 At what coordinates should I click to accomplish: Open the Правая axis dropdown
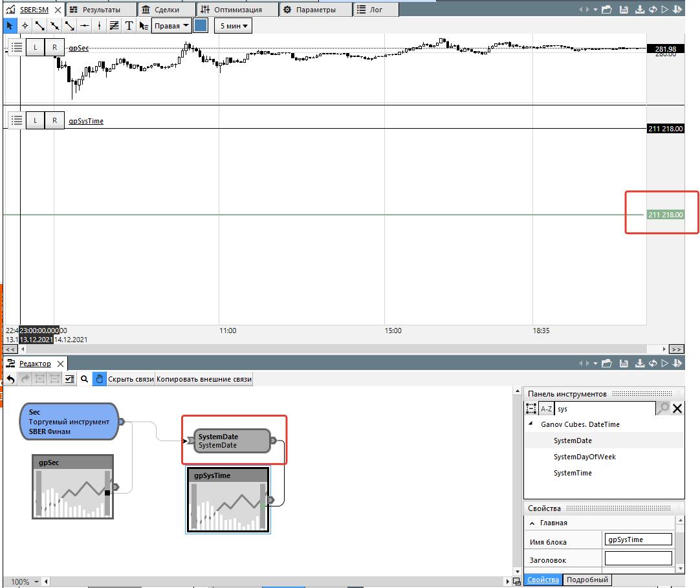coord(171,26)
